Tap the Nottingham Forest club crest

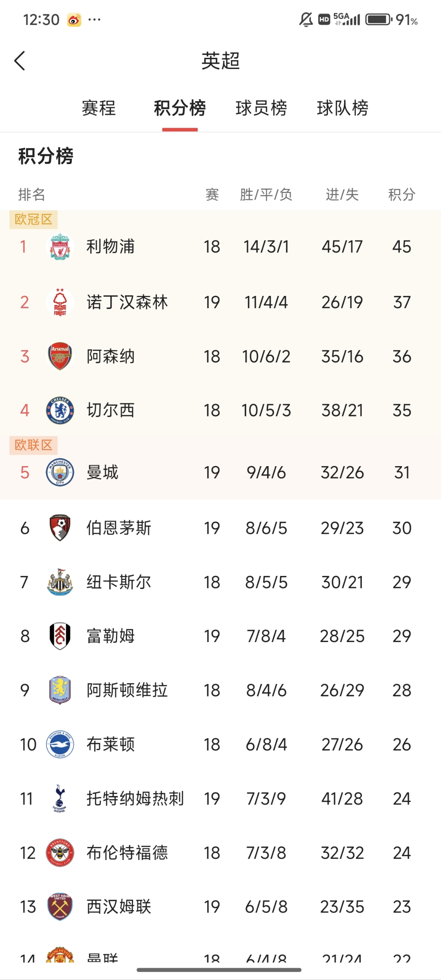(x=60, y=302)
